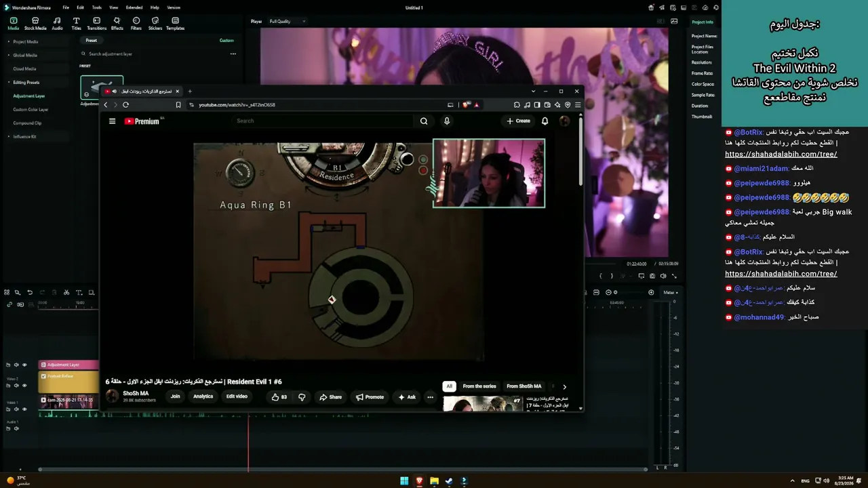Mute the Video 2 track
Viewport: 868px width, 488px height.
click(16, 386)
